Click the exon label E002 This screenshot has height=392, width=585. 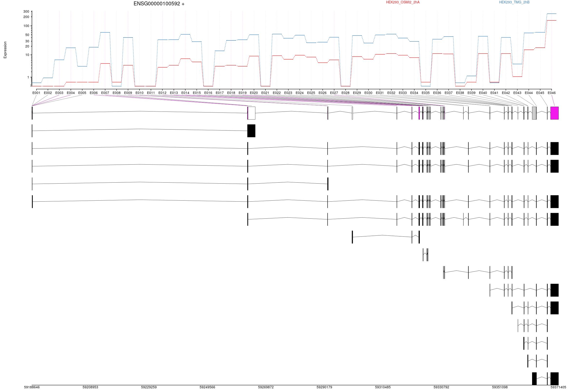[48, 93]
